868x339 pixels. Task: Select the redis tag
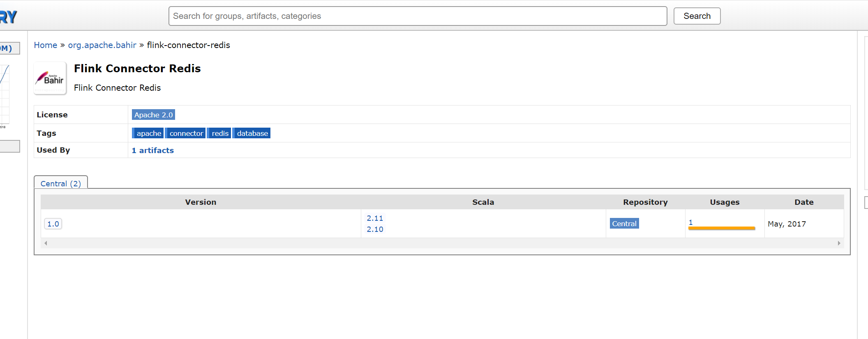(219, 133)
